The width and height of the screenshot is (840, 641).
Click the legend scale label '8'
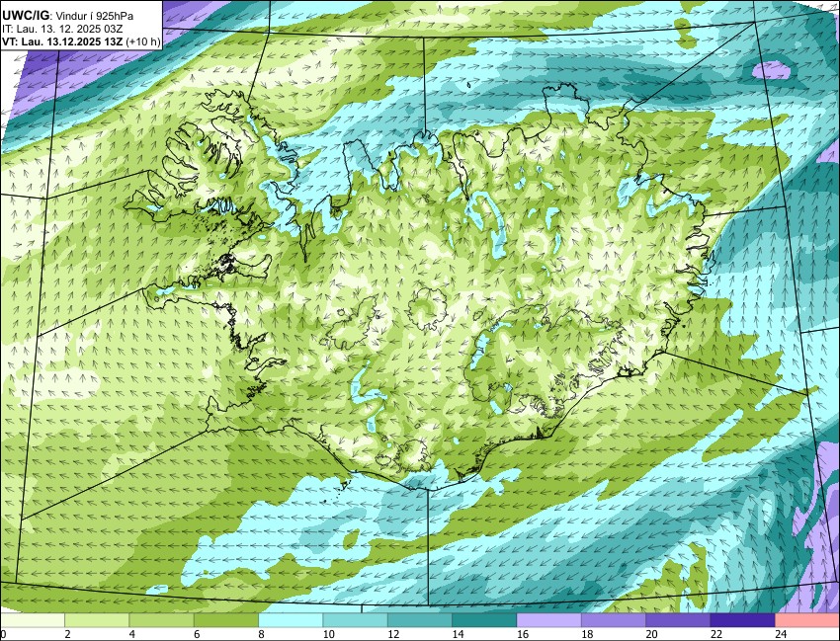coord(261,634)
